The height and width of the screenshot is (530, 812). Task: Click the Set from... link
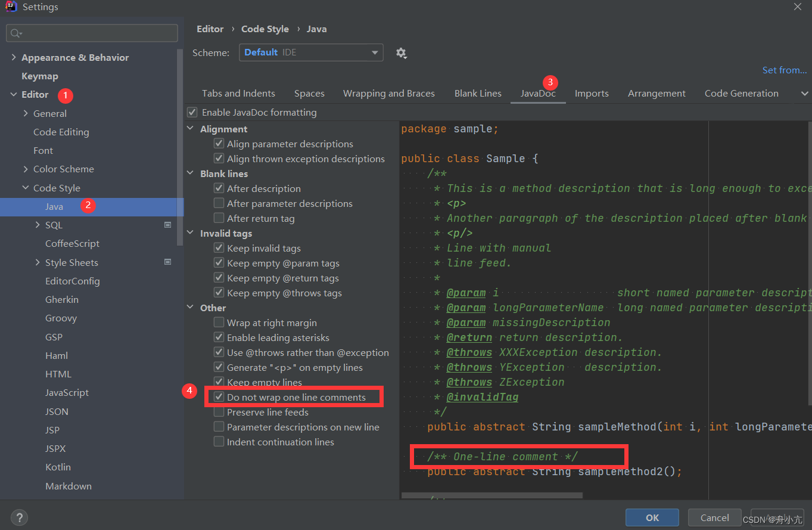(785, 70)
